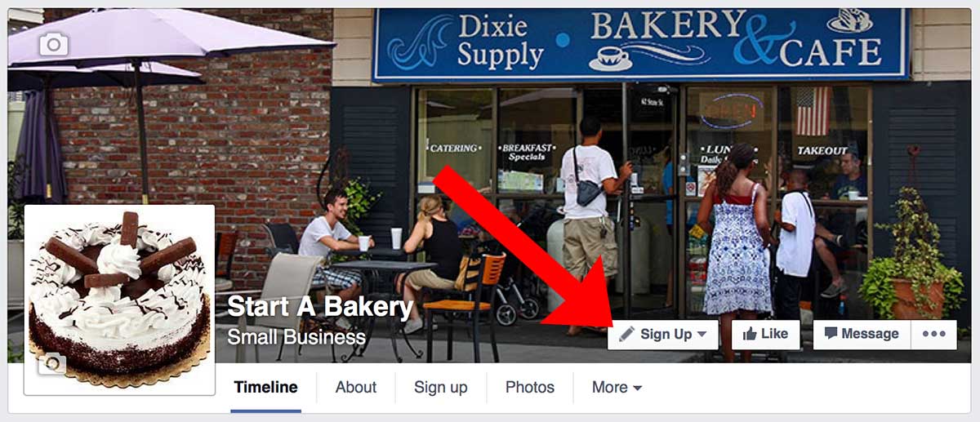The height and width of the screenshot is (422, 980).
Task: Expand the More tab dropdown arrow
Action: (638, 389)
